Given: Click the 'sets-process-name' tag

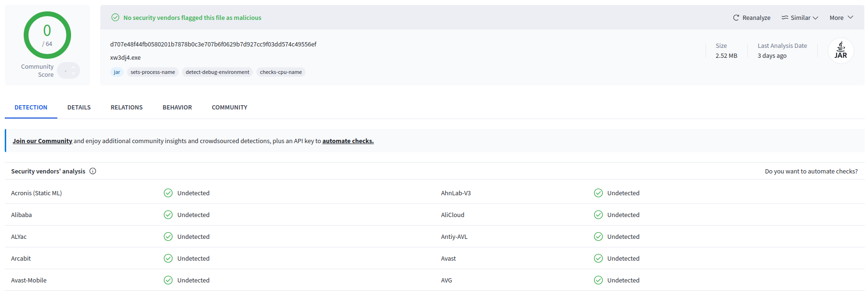Looking at the screenshot, I should click(x=153, y=72).
